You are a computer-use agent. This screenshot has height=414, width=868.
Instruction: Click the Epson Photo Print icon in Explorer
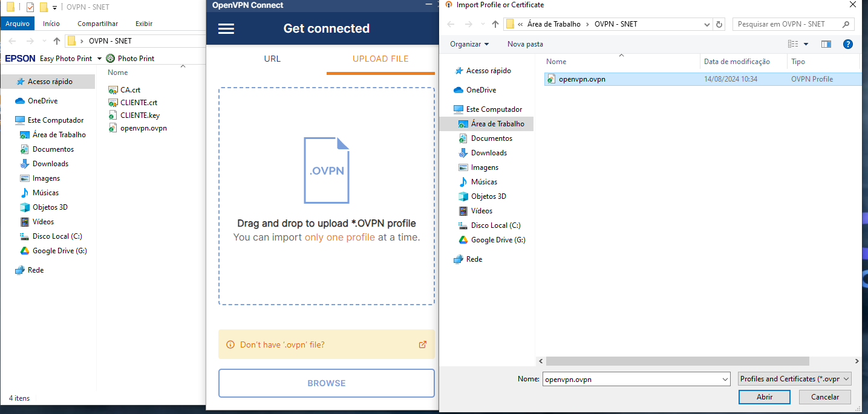(110, 59)
